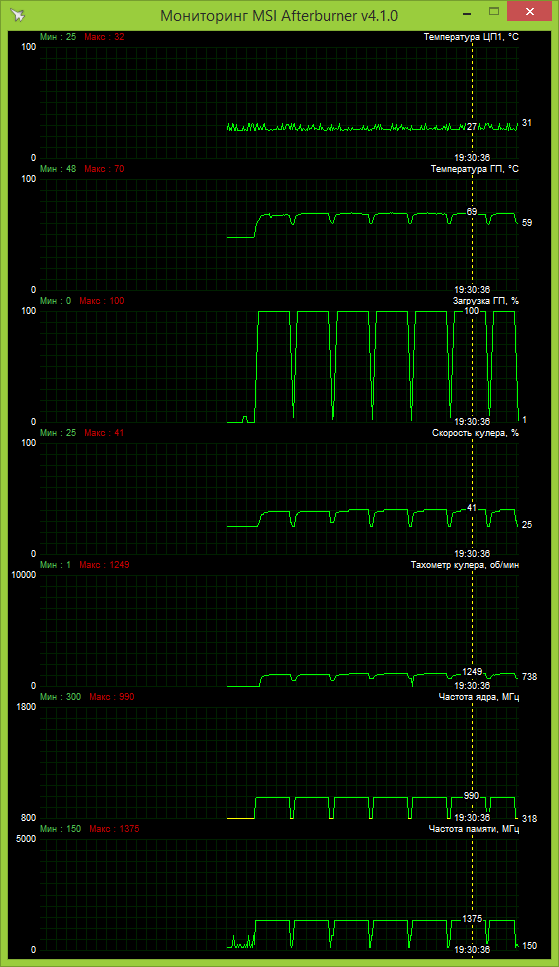Image resolution: width=559 pixels, height=967 pixels.
Task: Click the 19:30:36 marker in CPU temperature graph
Action: tap(472, 157)
